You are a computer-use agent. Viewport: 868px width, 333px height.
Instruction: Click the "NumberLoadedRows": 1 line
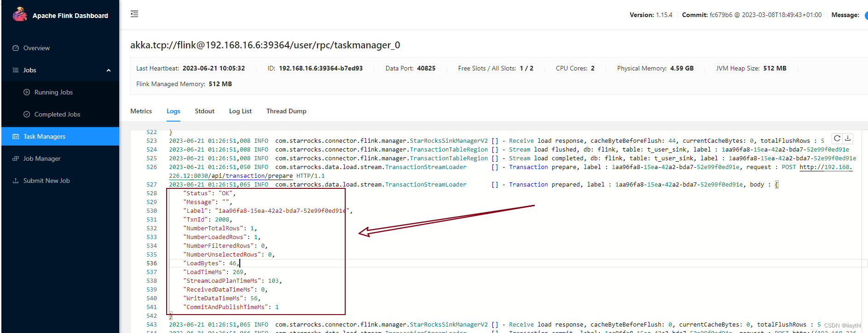tap(222, 237)
